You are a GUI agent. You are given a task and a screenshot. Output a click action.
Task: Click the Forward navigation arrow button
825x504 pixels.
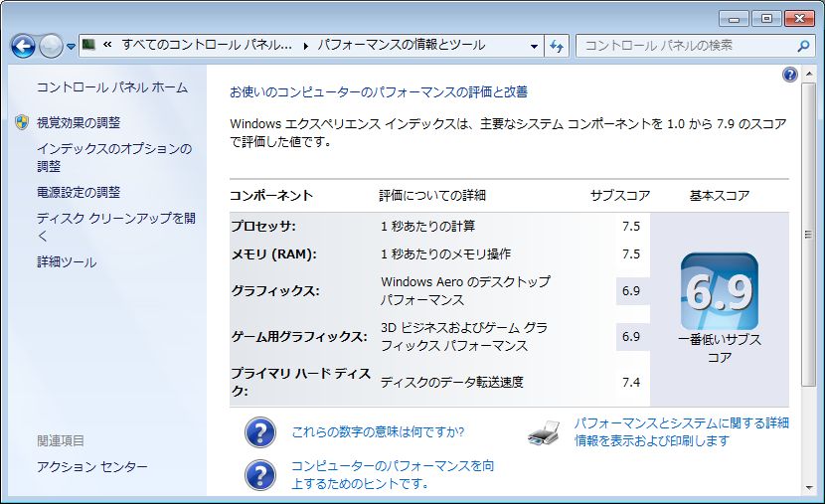pyautogui.click(x=51, y=47)
